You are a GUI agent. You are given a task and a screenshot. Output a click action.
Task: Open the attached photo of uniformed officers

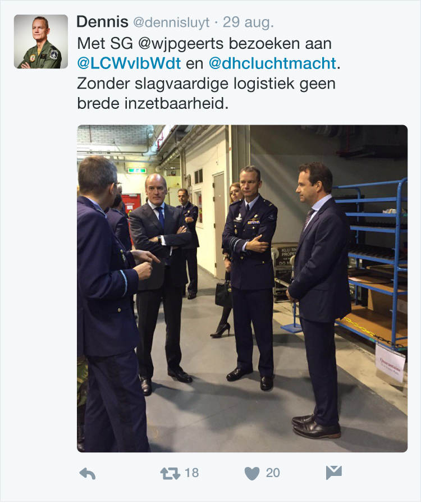(242, 288)
